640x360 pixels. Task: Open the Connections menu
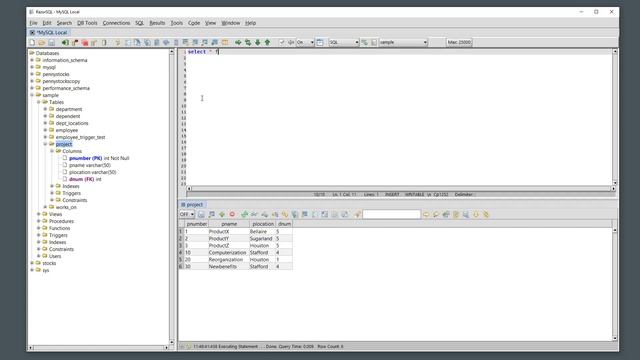tap(116, 23)
